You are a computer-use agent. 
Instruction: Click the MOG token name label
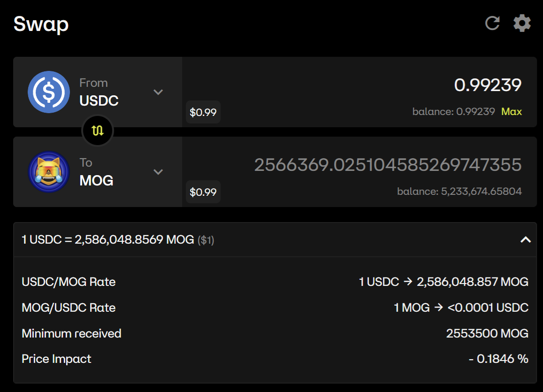[97, 180]
